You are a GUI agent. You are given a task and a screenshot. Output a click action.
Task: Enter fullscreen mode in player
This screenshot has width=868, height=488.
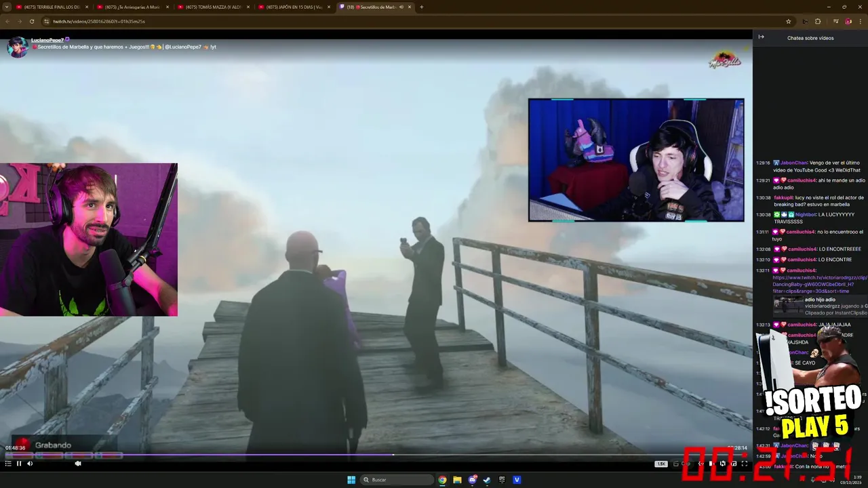(x=745, y=464)
